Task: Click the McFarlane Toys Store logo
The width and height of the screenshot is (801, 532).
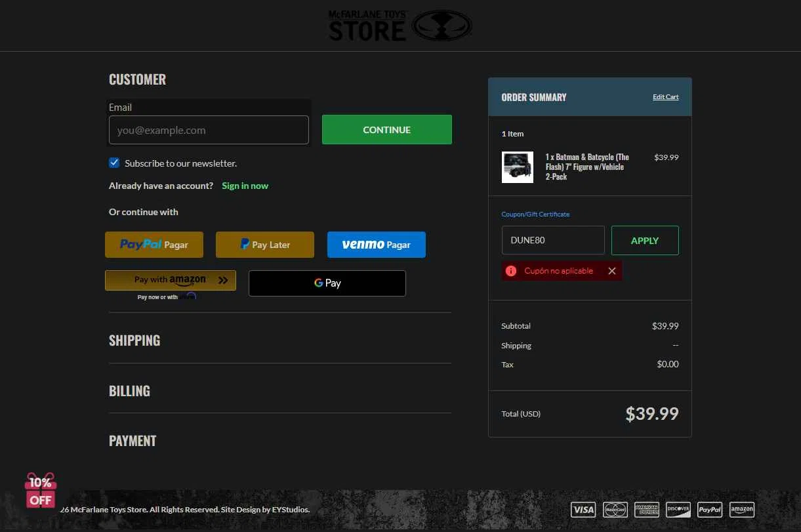Action: 400,26
